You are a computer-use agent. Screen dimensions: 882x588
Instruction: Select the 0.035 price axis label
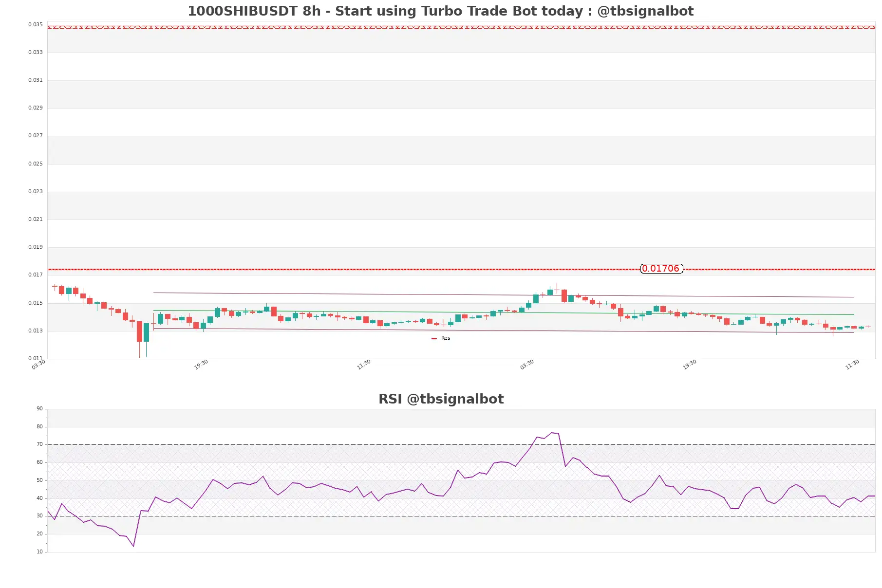click(x=35, y=25)
